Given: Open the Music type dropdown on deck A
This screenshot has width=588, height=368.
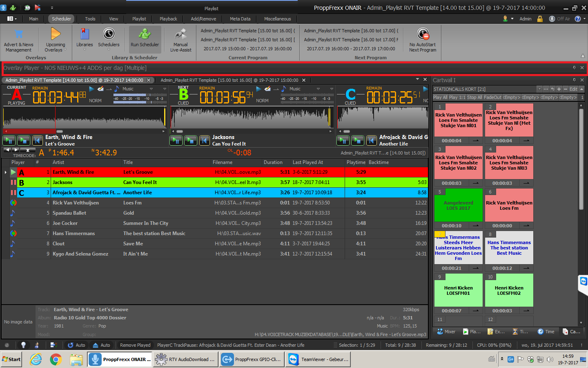Looking at the screenshot, I should (x=151, y=89).
